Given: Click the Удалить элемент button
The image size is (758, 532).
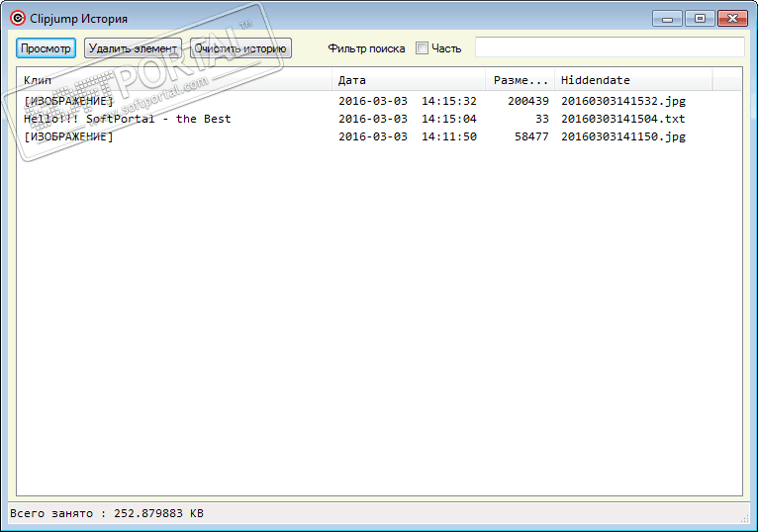Looking at the screenshot, I should click(133, 48).
